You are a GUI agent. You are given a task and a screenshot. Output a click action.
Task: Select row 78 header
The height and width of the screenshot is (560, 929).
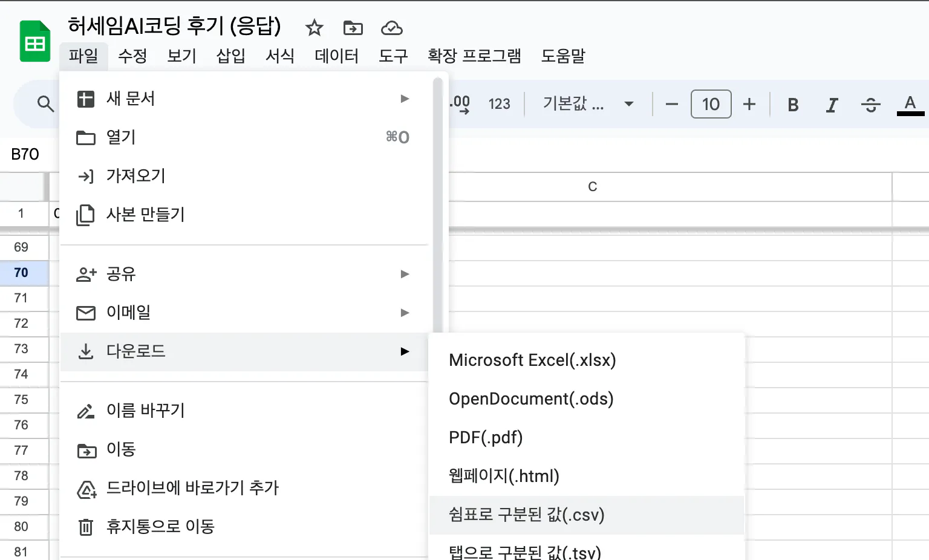point(24,476)
